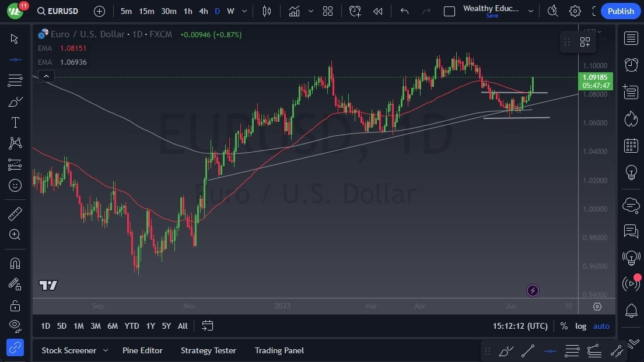Click the Publish button
Viewport: 644px width, 362px height.
(x=620, y=10)
